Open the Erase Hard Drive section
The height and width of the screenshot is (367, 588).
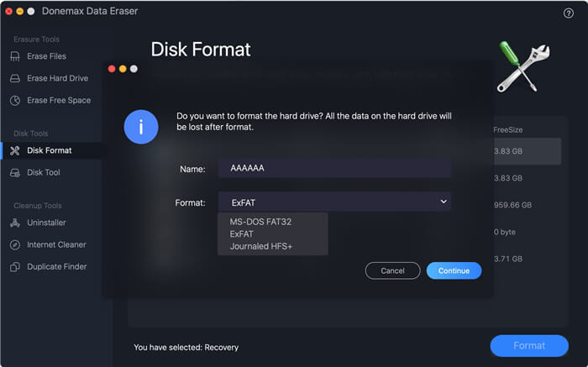(x=57, y=78)
